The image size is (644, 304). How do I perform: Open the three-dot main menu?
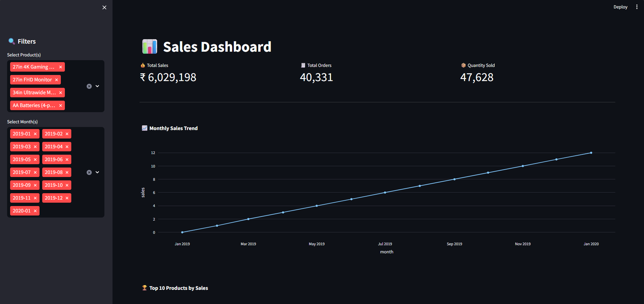click(x=637, y=7)
